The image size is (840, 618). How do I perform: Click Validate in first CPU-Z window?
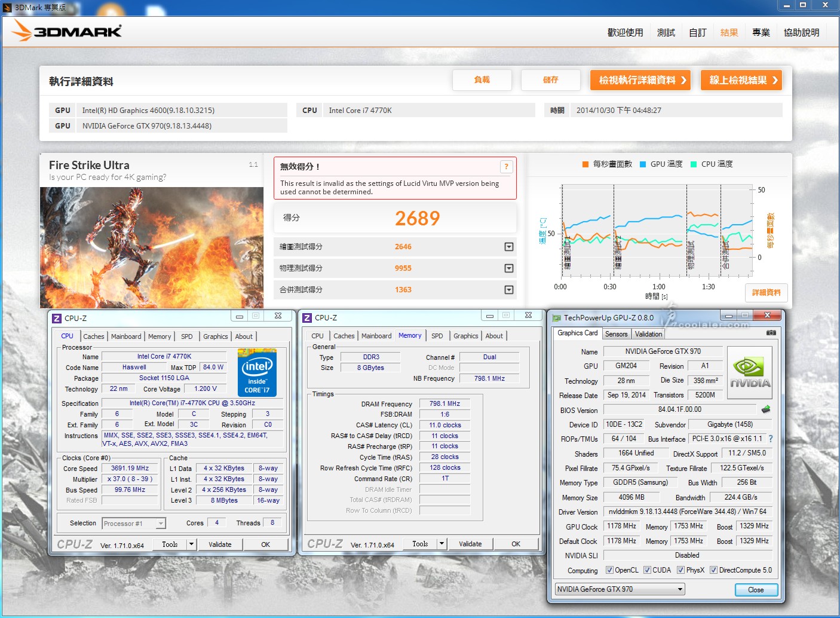[x=220, y=544]
